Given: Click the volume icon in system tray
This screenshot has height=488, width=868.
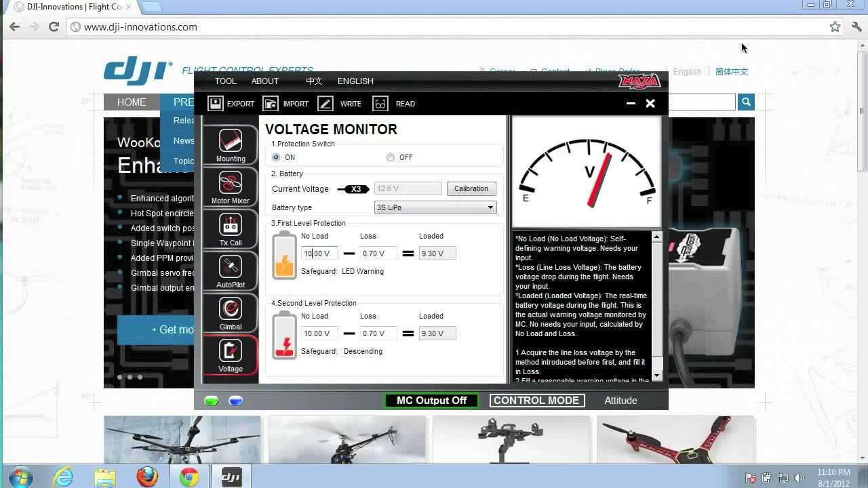Looking at the screenshot, I should (x=798, y=478).
